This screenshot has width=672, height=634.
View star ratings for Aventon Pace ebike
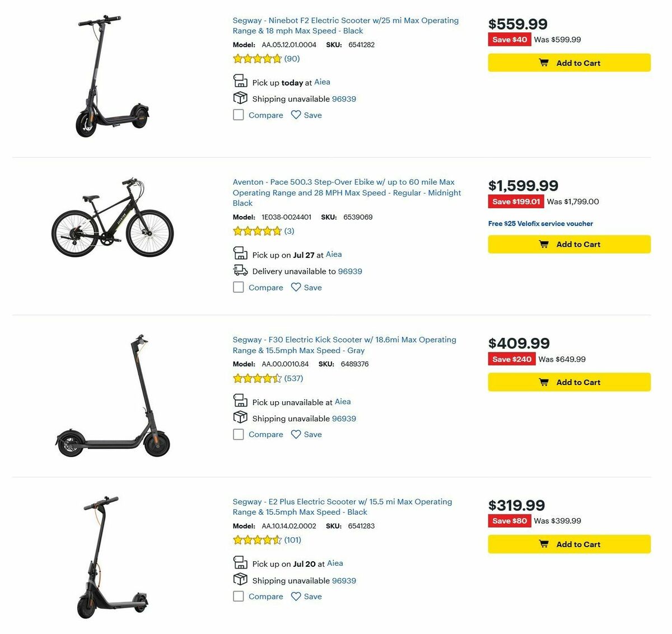pos(257,231)
